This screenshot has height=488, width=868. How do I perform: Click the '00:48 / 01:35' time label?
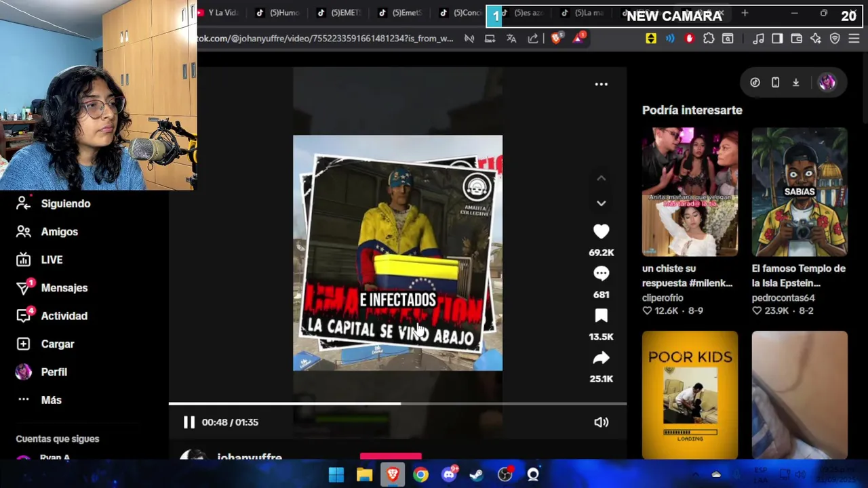(x=230, y=422)
